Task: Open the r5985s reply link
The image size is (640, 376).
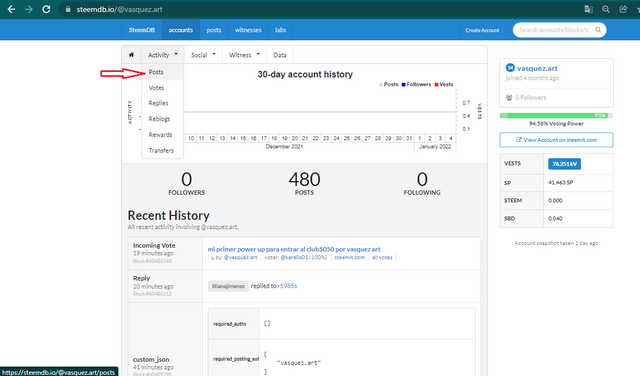Action: pyautogui.click(x=287, y=286)
